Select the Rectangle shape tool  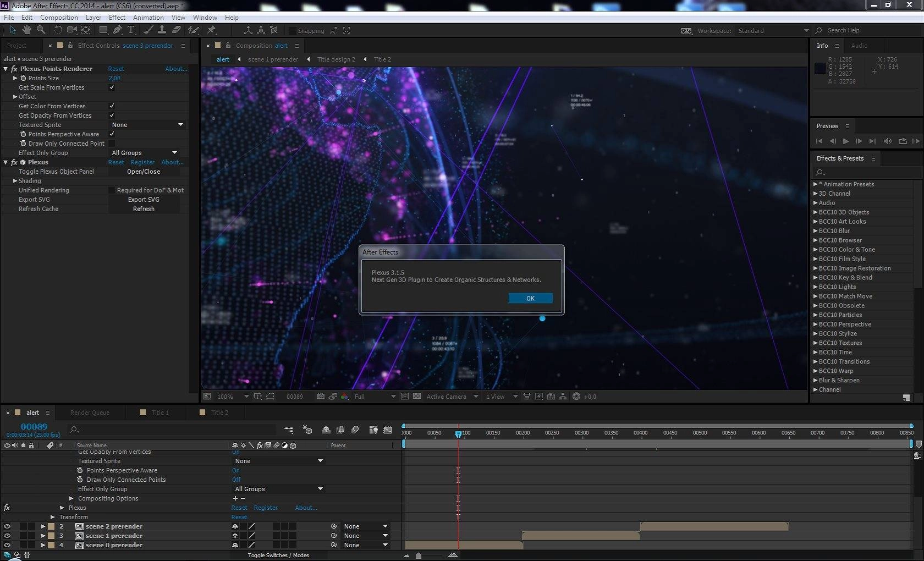(103, 30)
